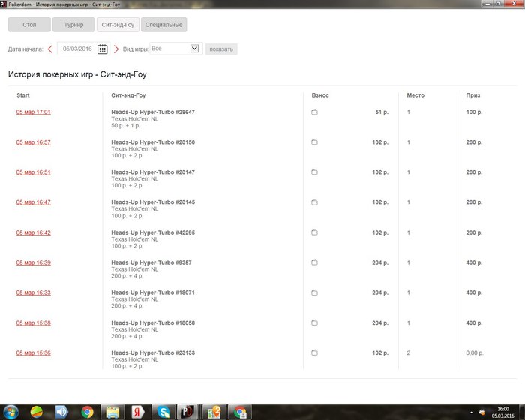
Task: Click the '100 р.' prize value
Action: pos(474,112)
